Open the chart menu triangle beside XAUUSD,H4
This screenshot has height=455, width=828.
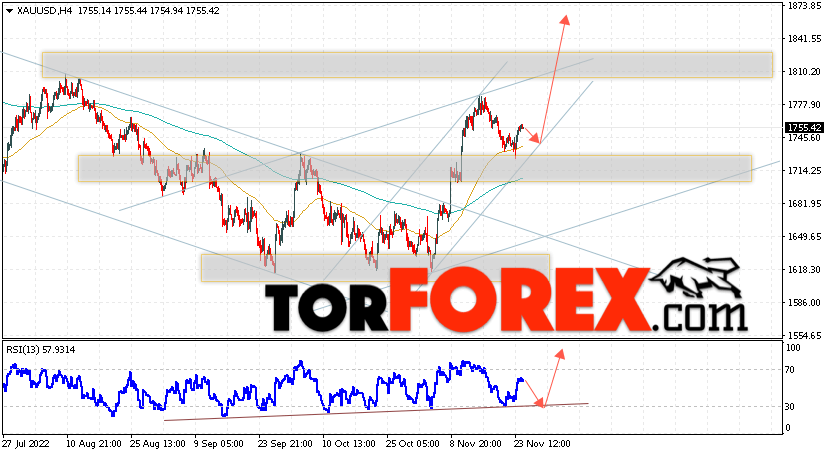[x=9, y=11]
